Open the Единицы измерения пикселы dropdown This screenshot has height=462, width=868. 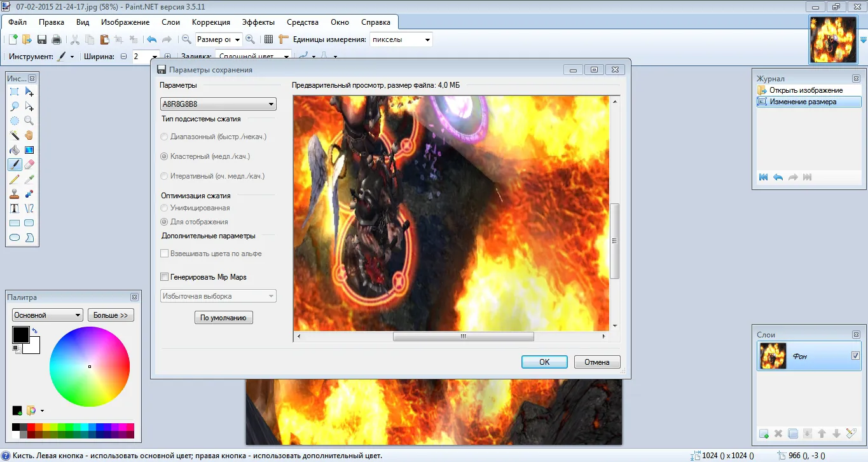[x=401, y=39]
